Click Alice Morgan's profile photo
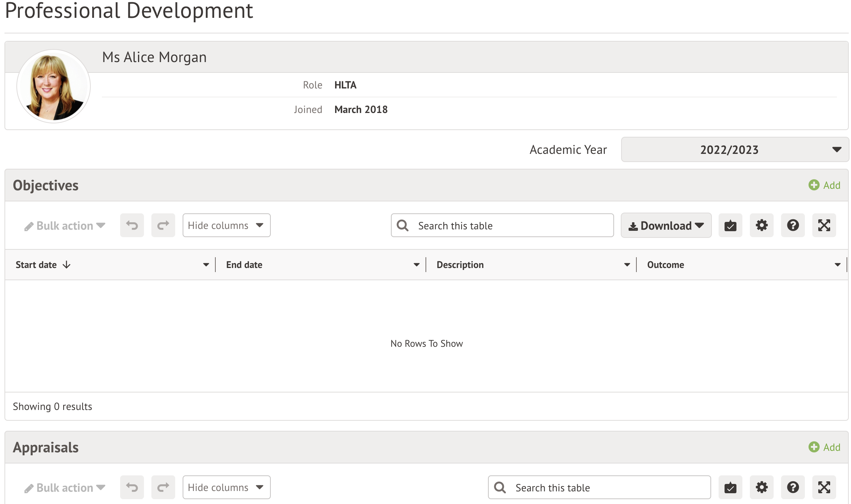The height and width of the screenshot is (504, 851). click(x=54, y=86)
